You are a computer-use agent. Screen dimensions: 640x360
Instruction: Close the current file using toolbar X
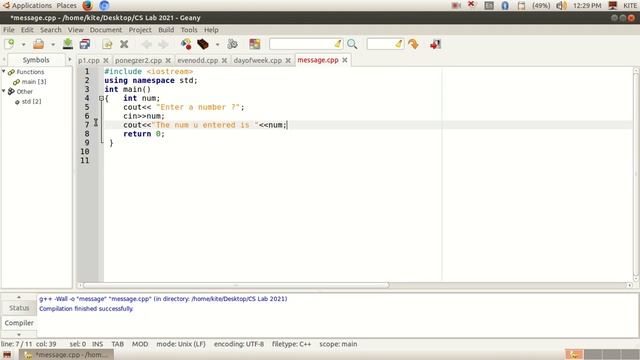click(x=124, y=44)
